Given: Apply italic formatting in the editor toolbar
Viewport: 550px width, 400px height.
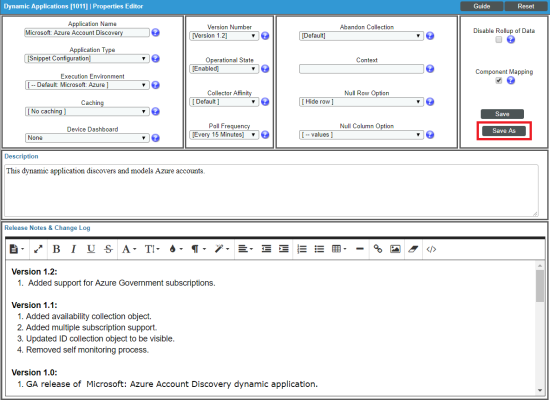Looking at the screenshot, I should 73,249.
